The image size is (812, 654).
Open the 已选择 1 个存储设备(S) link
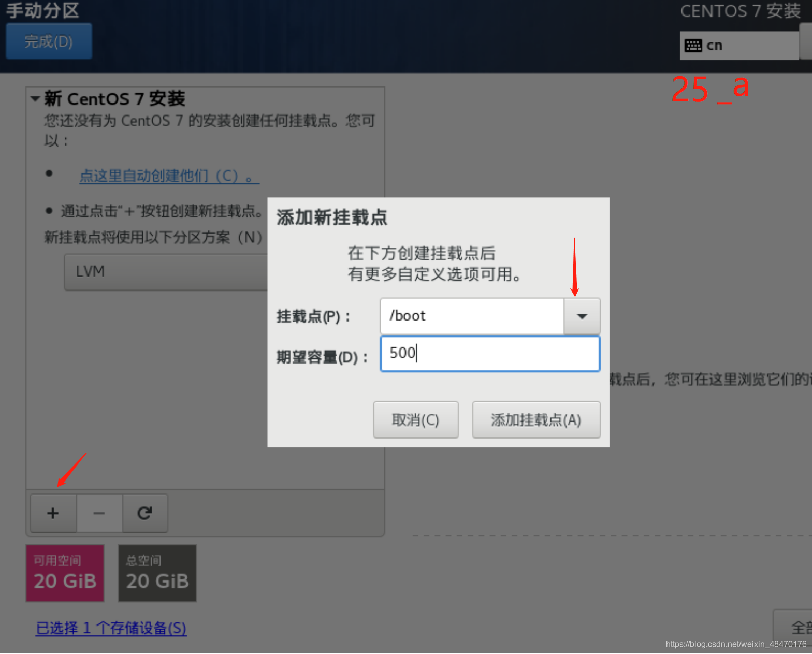coord(111,628)
